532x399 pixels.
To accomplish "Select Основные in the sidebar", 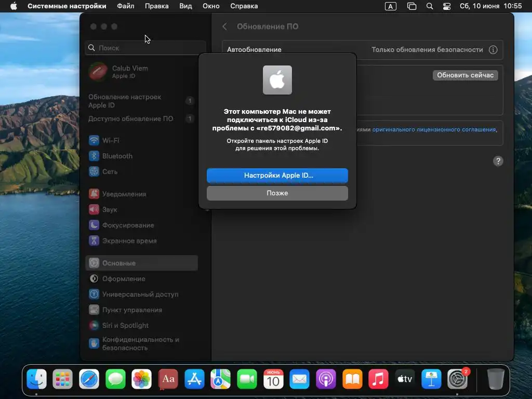I will (141, 263).
